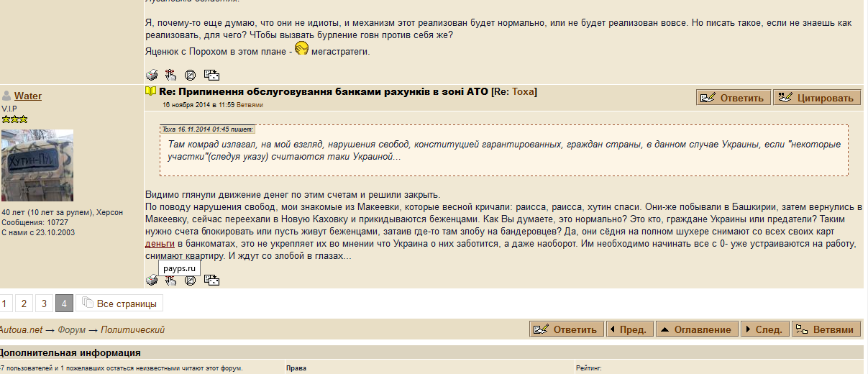
Task: Click the print icon under the top post
Action: [x=152, y=74]
